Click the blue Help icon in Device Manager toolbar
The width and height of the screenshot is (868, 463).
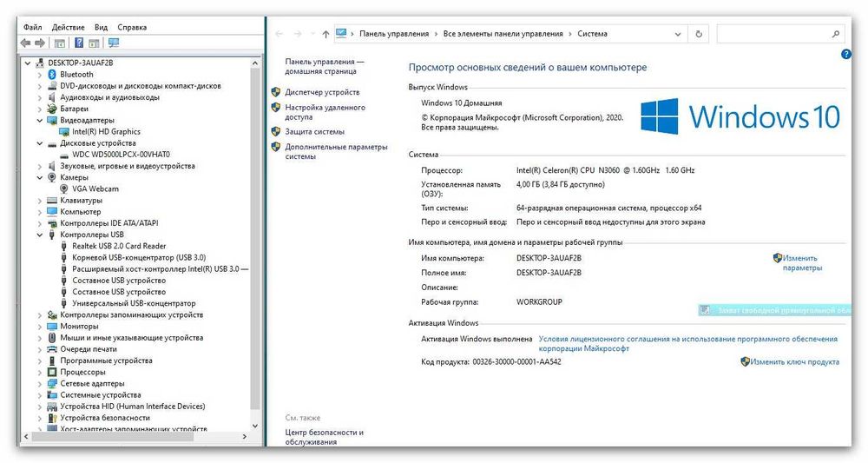point(79,43)
